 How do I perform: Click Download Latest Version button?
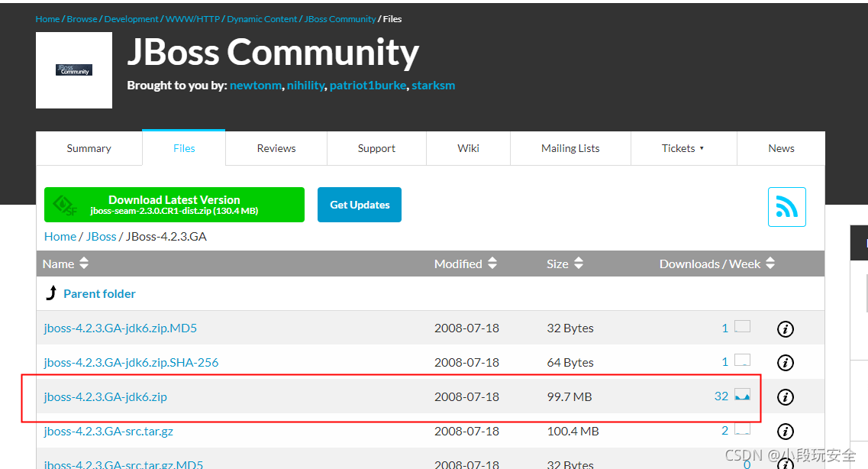174,205
